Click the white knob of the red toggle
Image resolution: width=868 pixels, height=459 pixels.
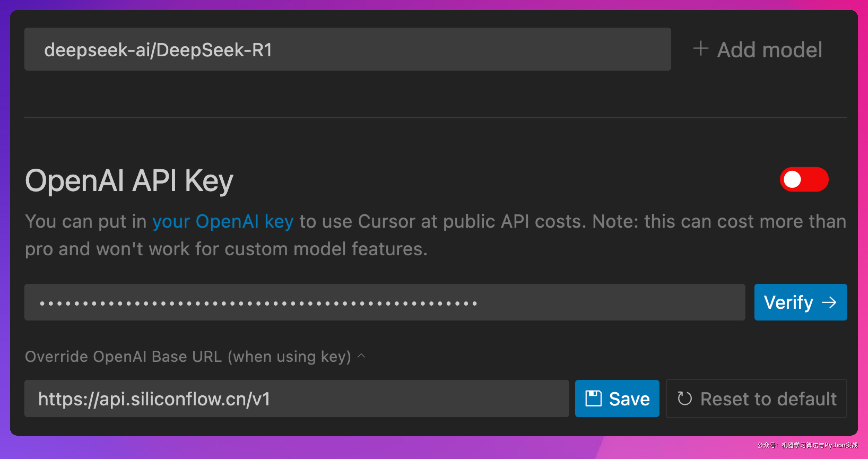(x=792, y=179)
